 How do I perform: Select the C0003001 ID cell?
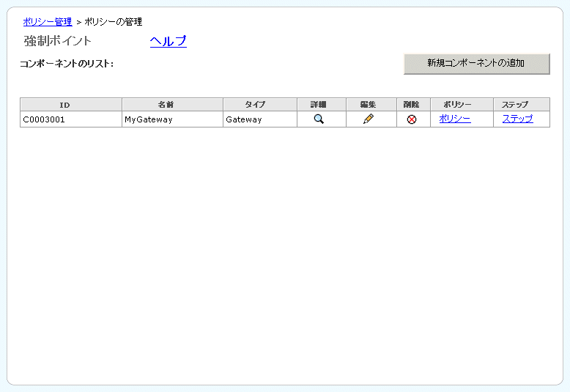click(71, 119)
